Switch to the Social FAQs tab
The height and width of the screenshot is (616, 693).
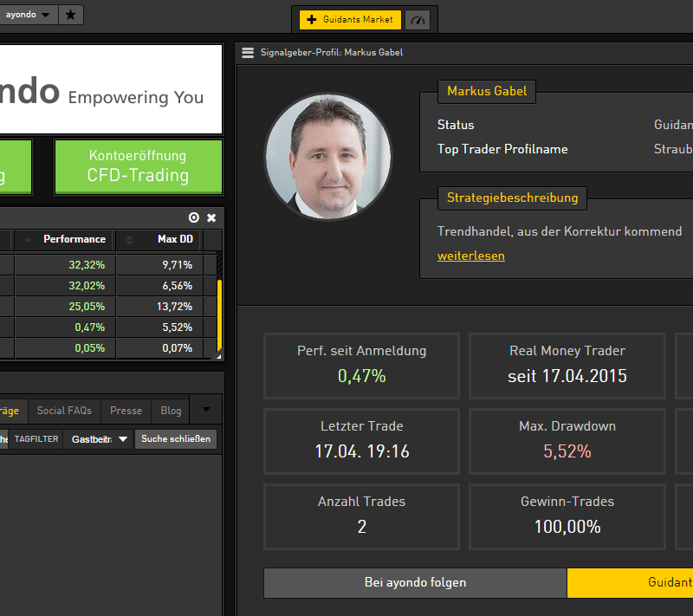pos(64,411)
